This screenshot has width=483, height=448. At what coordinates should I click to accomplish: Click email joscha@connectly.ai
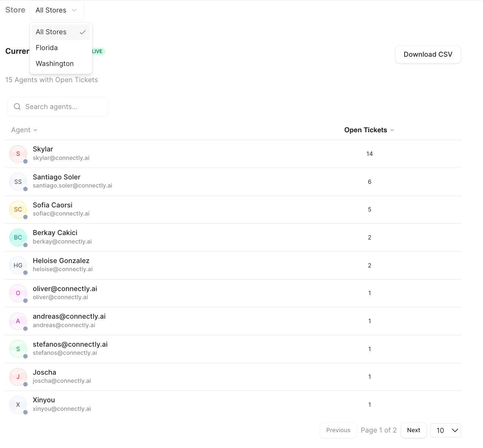62,381
